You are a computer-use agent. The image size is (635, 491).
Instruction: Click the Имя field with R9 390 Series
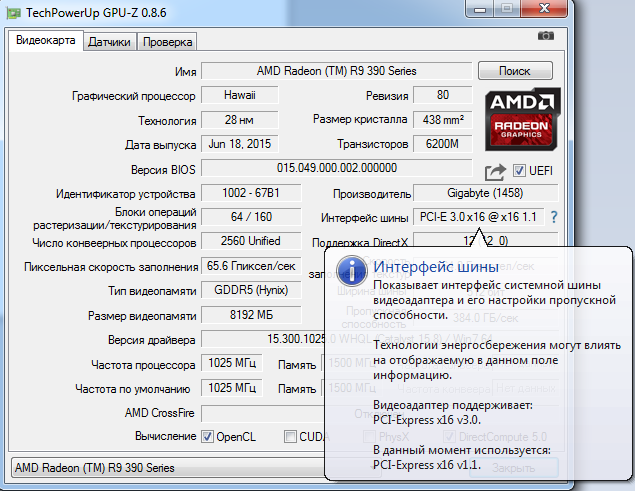337,71
